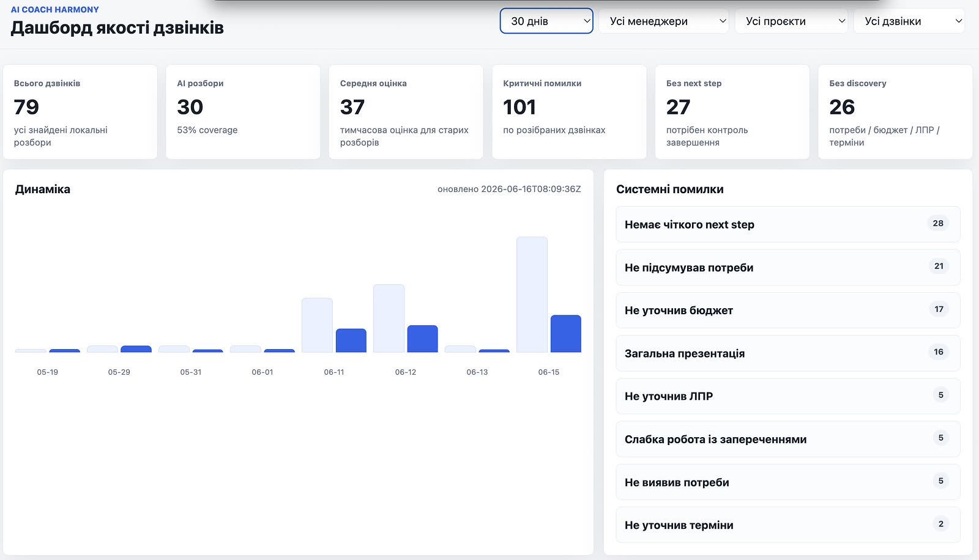Viewport: 979px width, 560px height.
Task: Click the count badge 2
Action: click(941, 523)
